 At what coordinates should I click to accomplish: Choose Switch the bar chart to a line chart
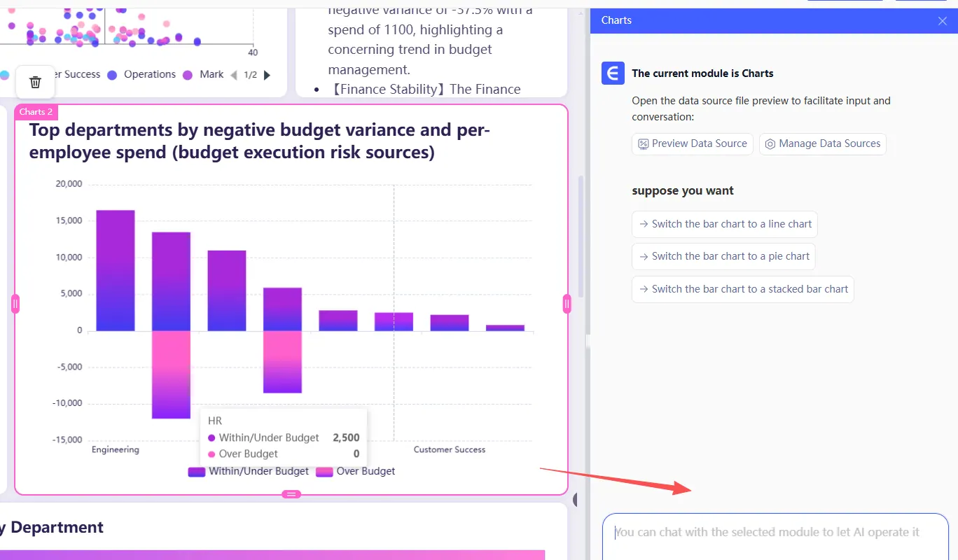pos(724,224)
